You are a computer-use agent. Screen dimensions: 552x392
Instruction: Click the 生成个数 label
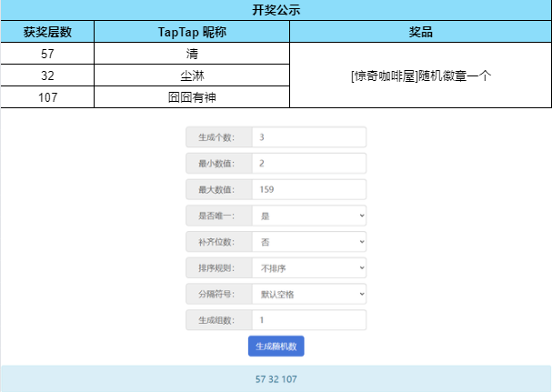pos(216,137)
